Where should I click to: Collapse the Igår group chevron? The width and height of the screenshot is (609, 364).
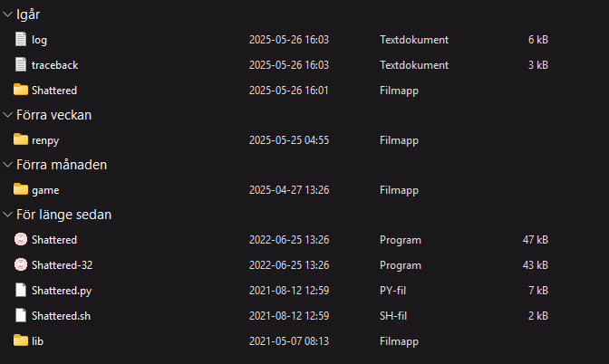coord(7,14)
